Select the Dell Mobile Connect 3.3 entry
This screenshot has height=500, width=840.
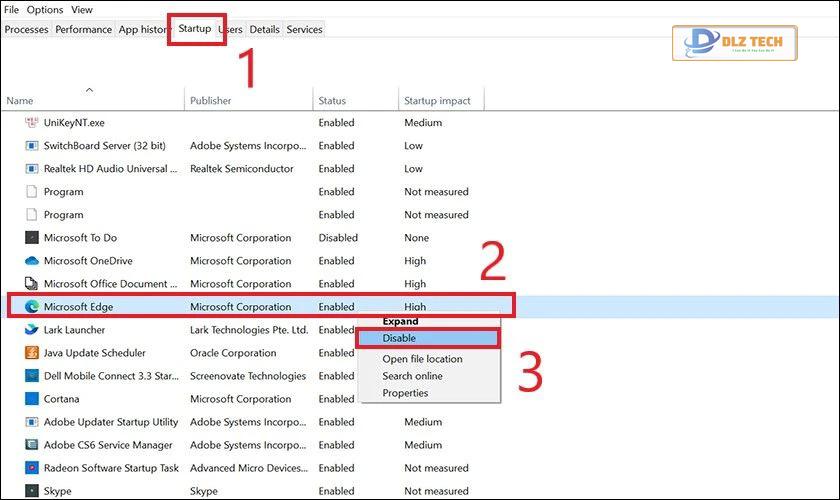click(x=111, y=376)
